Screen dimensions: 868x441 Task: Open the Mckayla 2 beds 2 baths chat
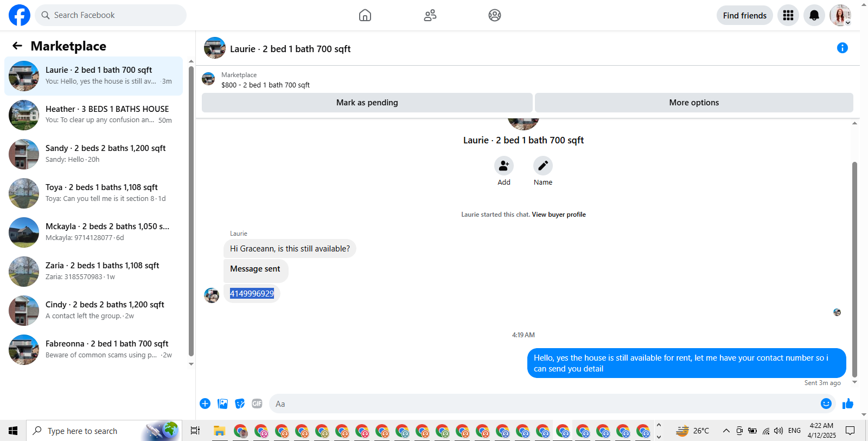pos(93,232)
